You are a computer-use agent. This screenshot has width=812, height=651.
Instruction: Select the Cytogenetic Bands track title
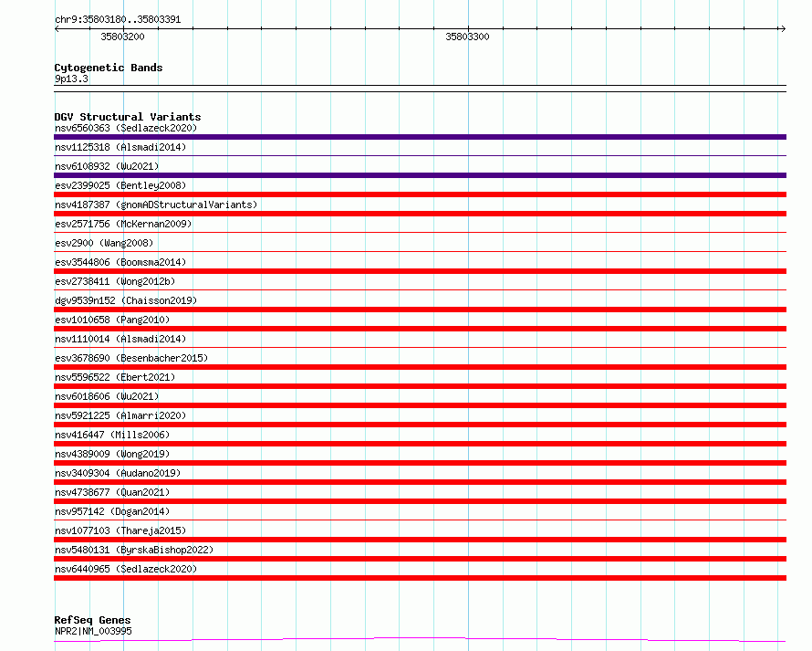[x=109, y=68]
